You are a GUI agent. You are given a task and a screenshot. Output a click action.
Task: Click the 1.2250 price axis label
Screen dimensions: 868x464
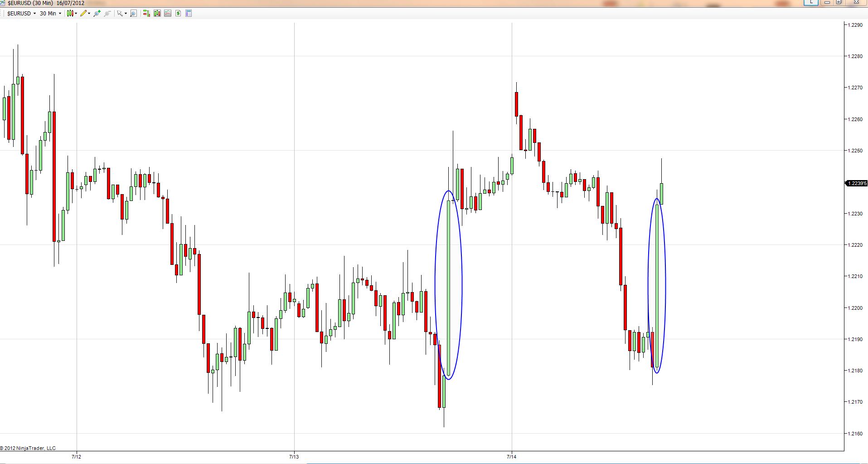[x=855, y=151]
